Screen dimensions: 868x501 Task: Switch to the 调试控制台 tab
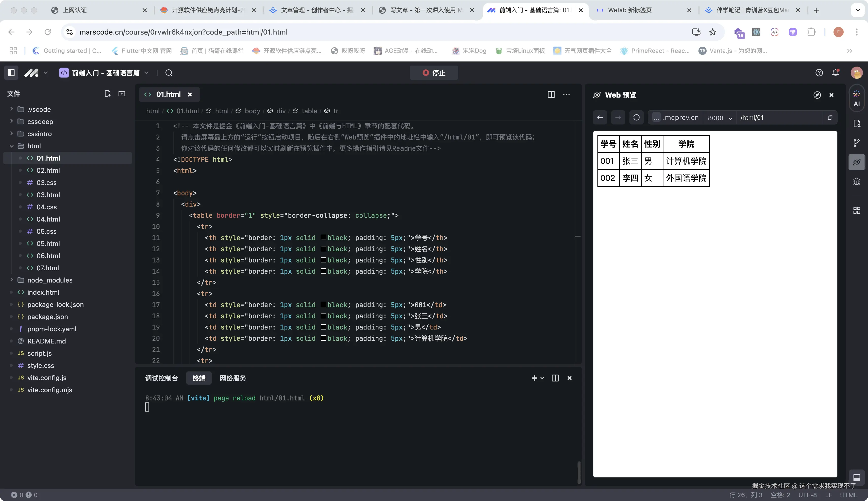(x=162, y=378)
